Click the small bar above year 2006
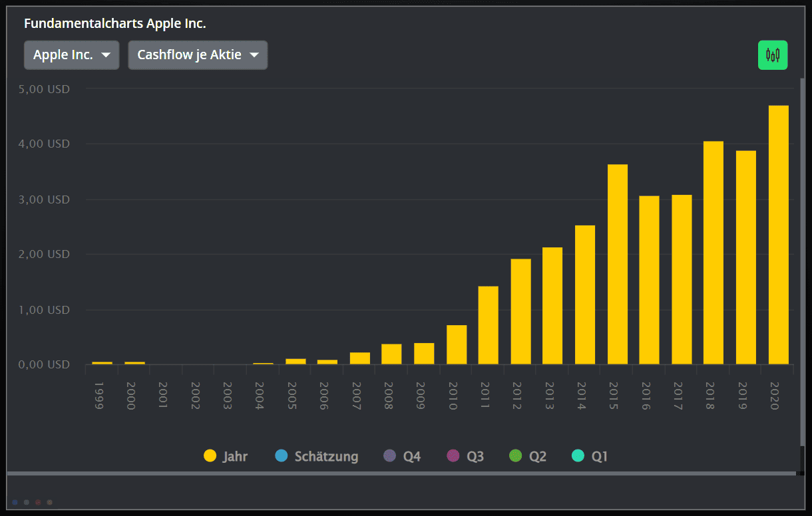Screen dimensions: 812x516 [x=327, y=362]
